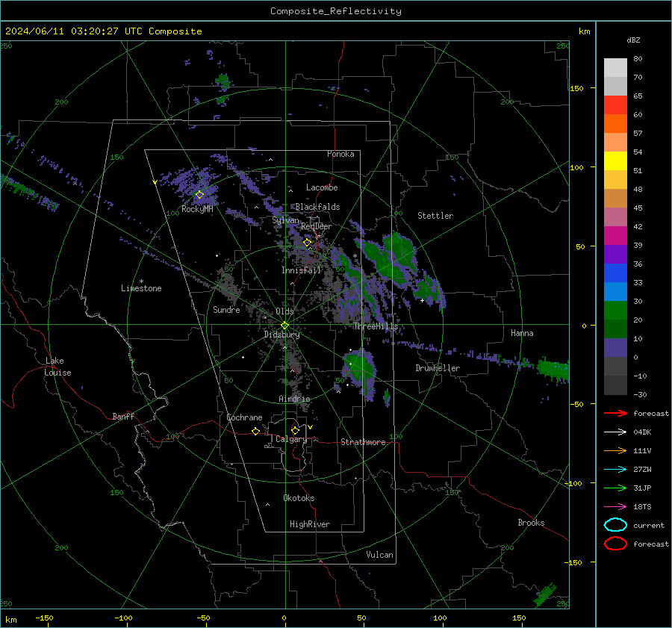
Task: Click the Airdrie town label
Action: click(294, 399)
